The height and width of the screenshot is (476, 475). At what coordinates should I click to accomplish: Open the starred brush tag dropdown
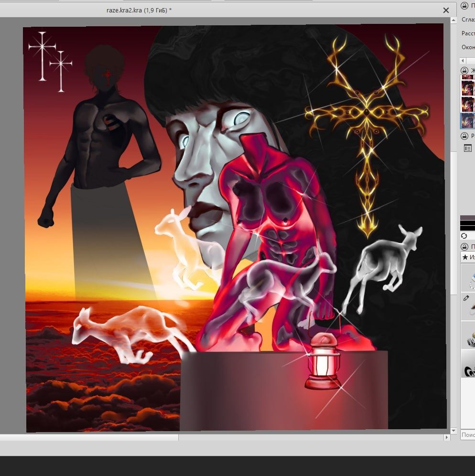(468, 257)
